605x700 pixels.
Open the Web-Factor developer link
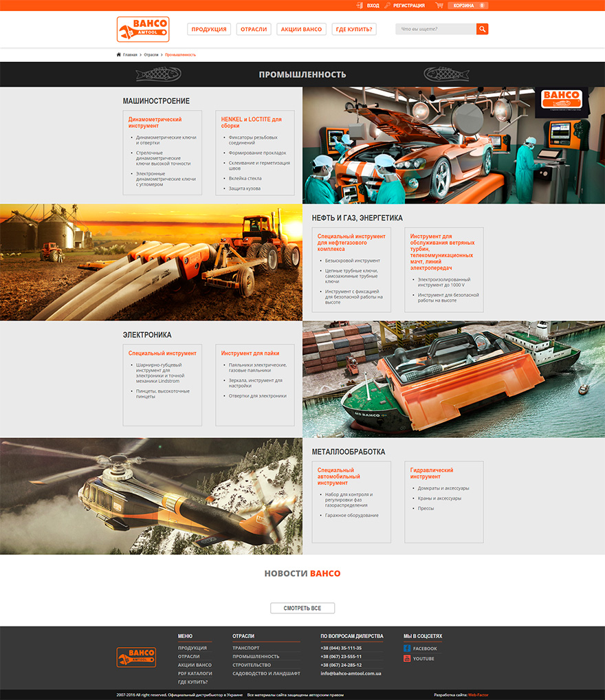[x=478, y=695]
